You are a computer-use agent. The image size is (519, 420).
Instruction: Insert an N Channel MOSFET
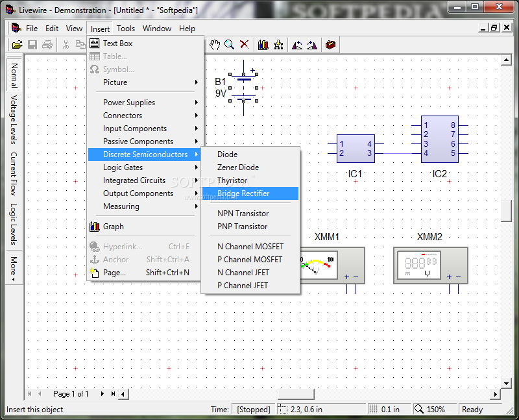(x=250, y=247)
